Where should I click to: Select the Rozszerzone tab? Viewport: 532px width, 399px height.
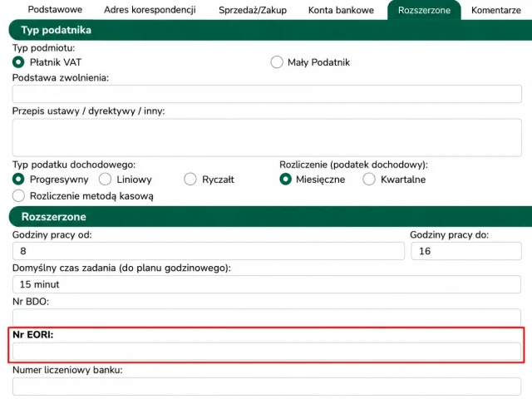click(x=424, y=10)
